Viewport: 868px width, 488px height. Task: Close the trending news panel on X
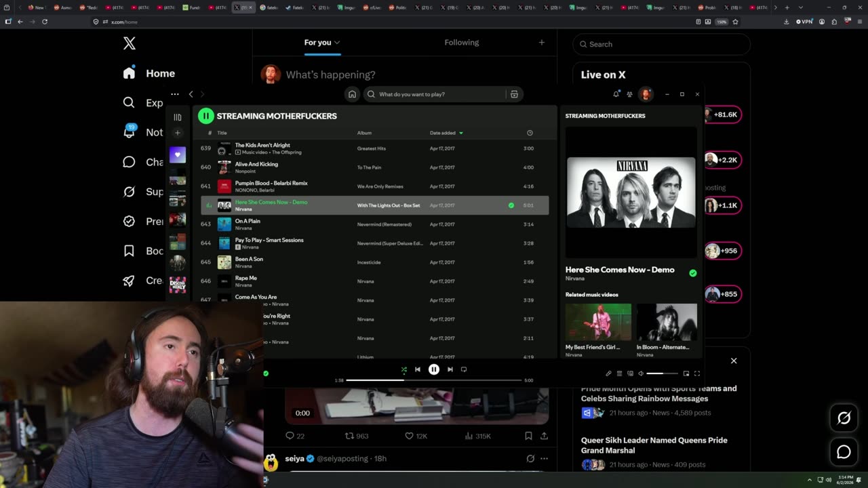pyautogui.click(x=734, y=361)
